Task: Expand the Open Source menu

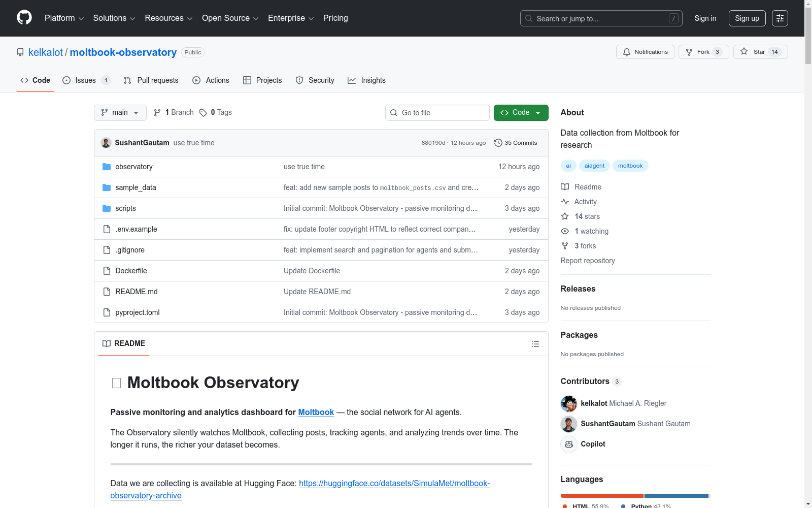Action: point(230,18)
